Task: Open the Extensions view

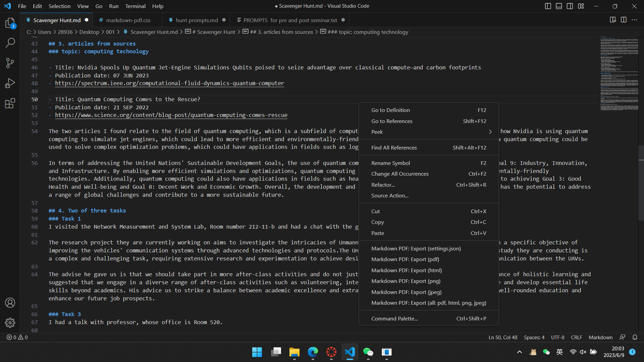Action: click(10, 103)
